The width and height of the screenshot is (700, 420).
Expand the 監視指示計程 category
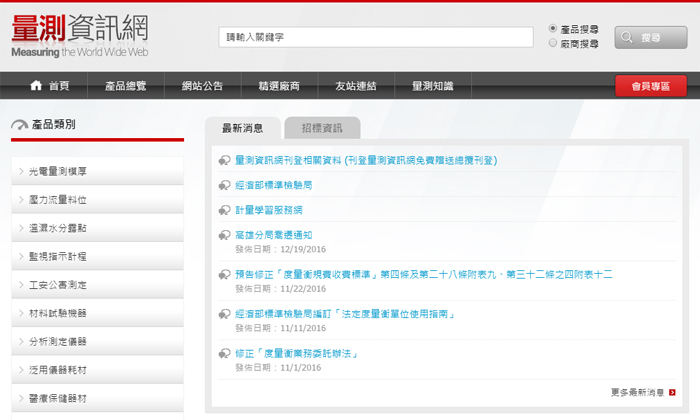(x=97, y=256)
